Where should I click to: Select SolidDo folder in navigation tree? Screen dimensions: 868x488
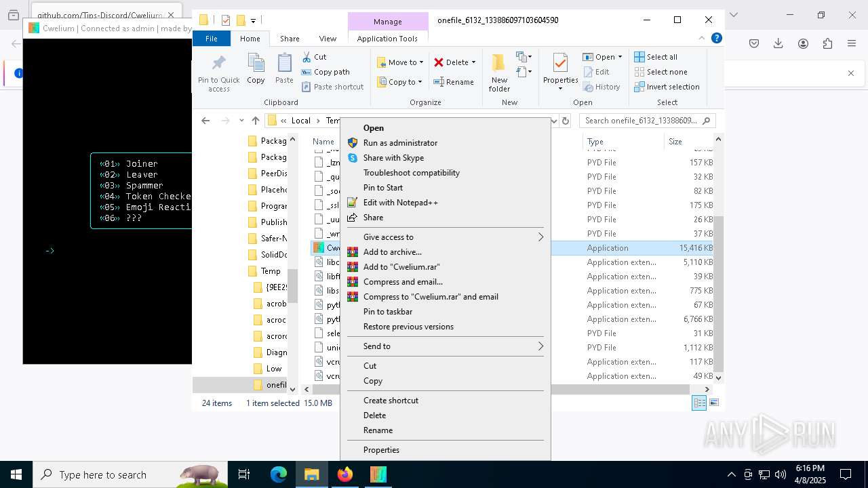coord(267,255)
